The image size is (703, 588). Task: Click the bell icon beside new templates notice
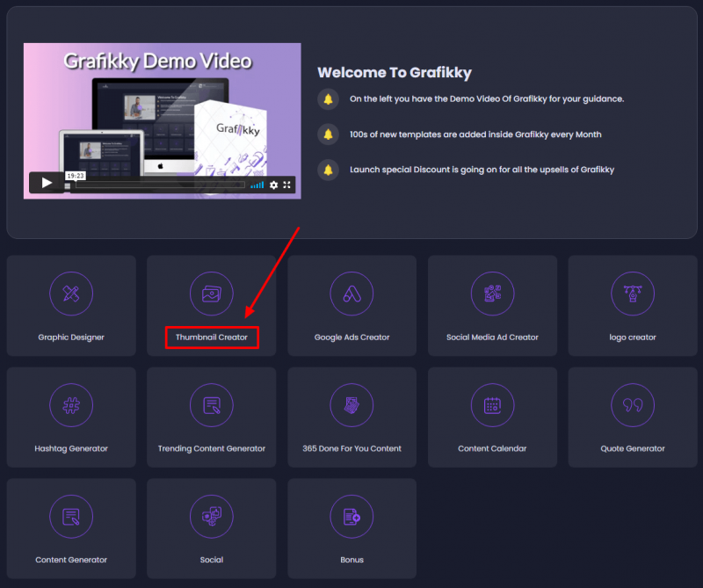tap(328, 134)
